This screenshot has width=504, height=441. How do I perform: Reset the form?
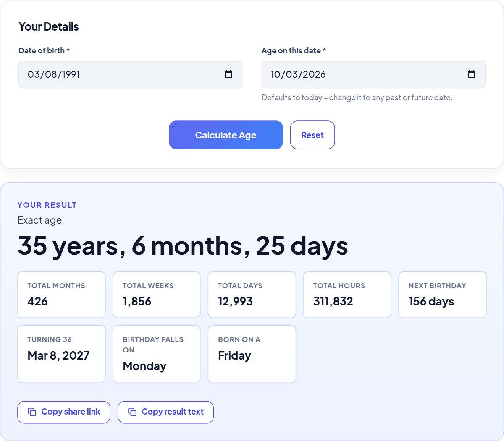pyautogui.click(x=312, y=135)
